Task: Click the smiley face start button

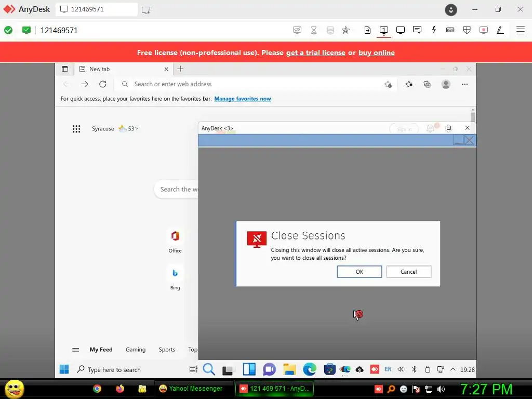Action: coord(14,389)
